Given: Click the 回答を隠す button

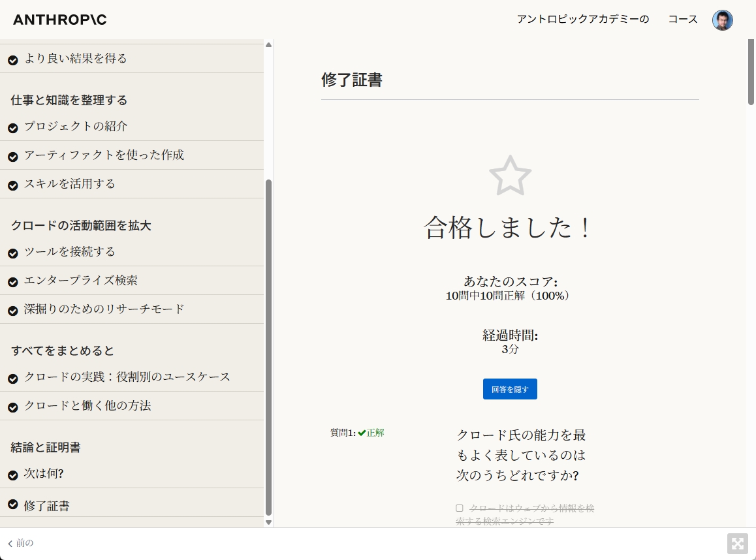Looking at the screenshot, I should (510, 388).
